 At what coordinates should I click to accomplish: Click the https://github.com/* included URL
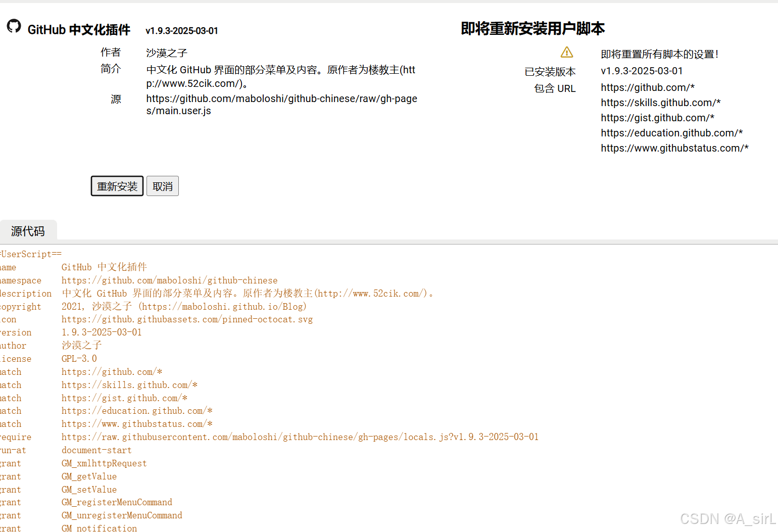click(x=648, y=87)
